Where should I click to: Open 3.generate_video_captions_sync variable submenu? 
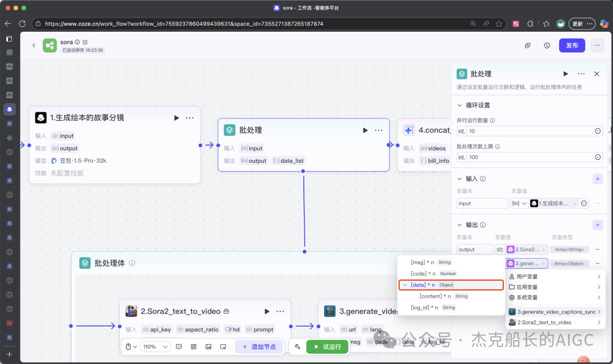[555, 312]
